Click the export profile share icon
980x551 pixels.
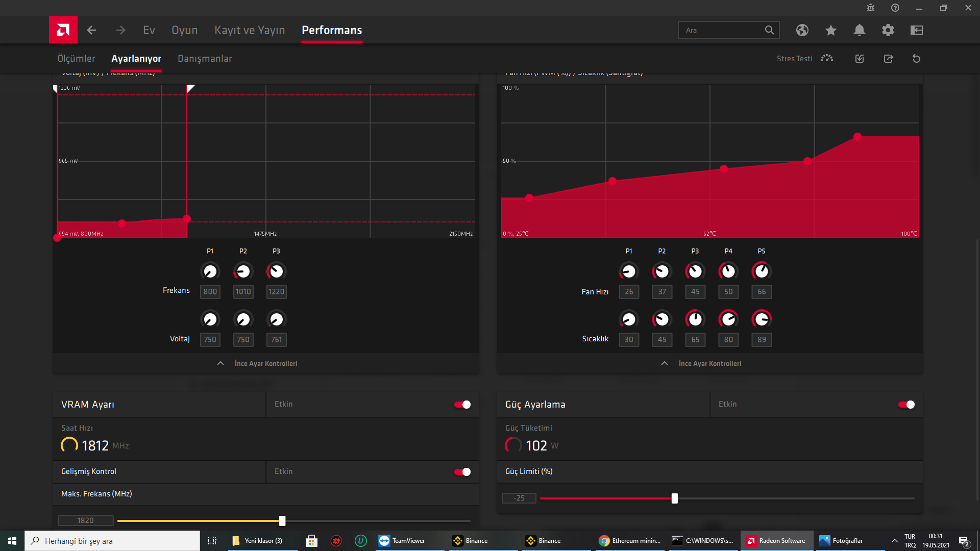click(888, 59)
